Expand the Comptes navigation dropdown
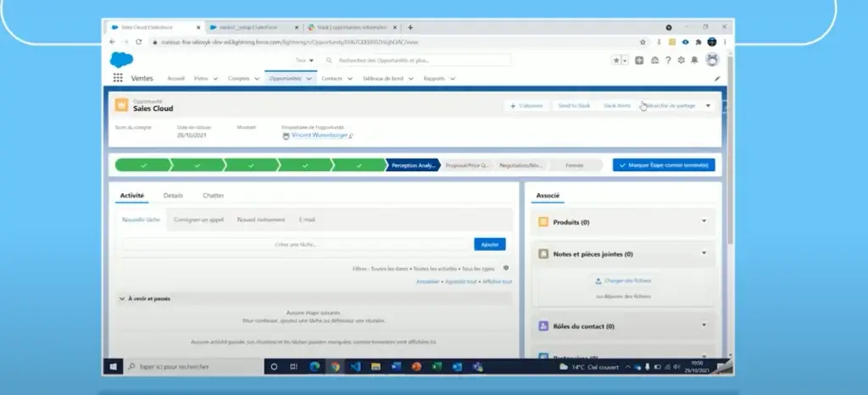868x395 pixels. (257, 79)
